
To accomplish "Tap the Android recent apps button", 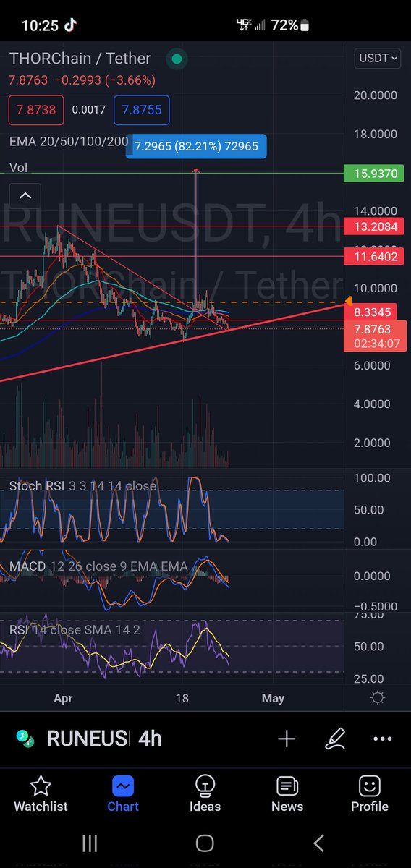I will click(90, 843).
